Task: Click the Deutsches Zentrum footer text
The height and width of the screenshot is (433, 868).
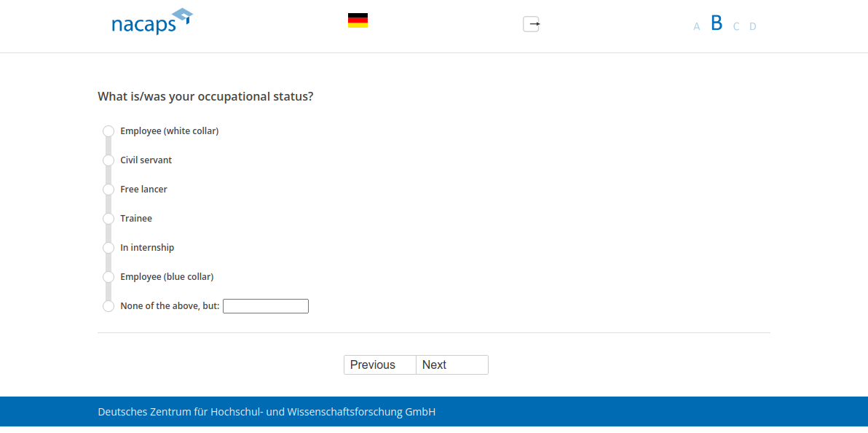Action: coord(267,412)
